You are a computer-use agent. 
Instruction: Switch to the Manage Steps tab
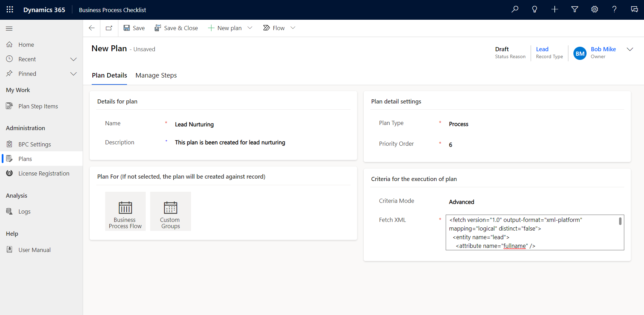(x=156, y=75)
